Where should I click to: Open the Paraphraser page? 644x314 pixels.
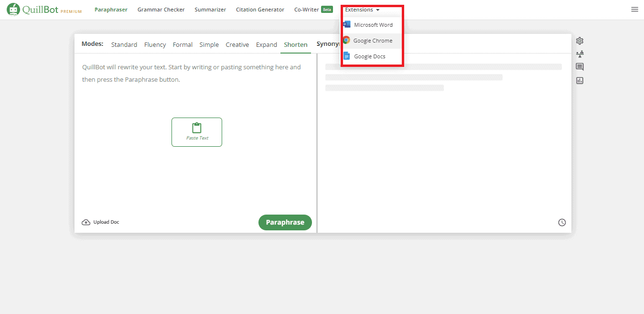coord(111,10)
